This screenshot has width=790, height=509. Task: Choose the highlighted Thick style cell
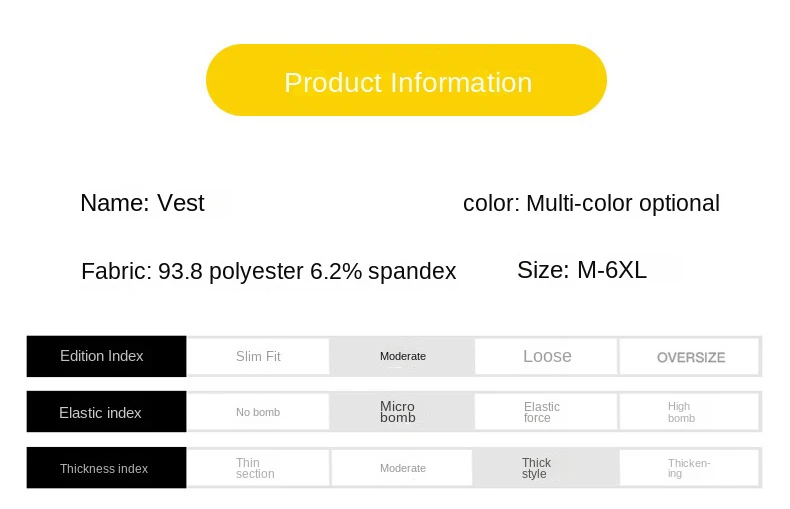[x=547, y=468]
